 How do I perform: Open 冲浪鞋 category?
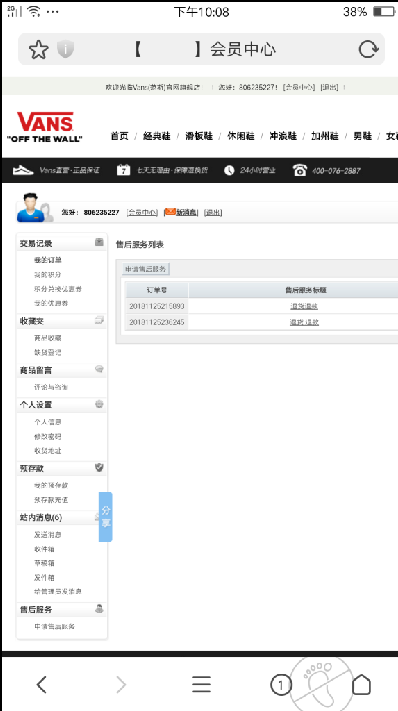[x=283, y=136]
